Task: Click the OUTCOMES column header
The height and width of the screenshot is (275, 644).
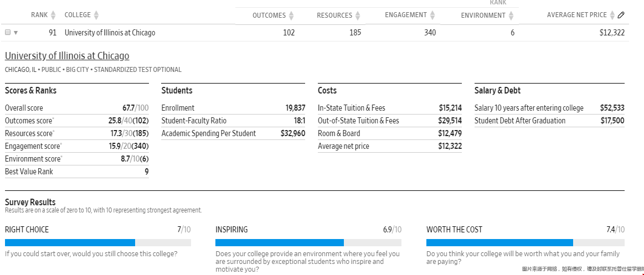Action: coord(269,15)
